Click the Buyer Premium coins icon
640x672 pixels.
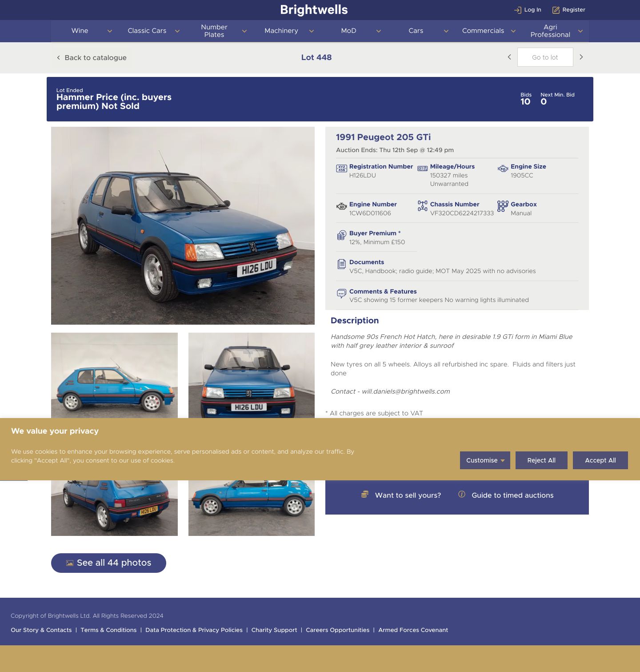point(341,235)
